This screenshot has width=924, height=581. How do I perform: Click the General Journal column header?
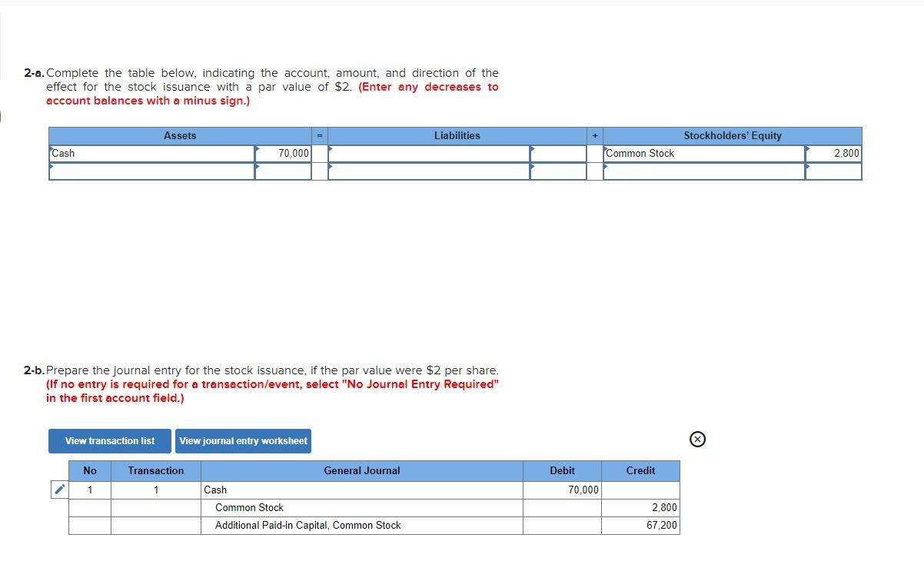click(x=361, y=470)
